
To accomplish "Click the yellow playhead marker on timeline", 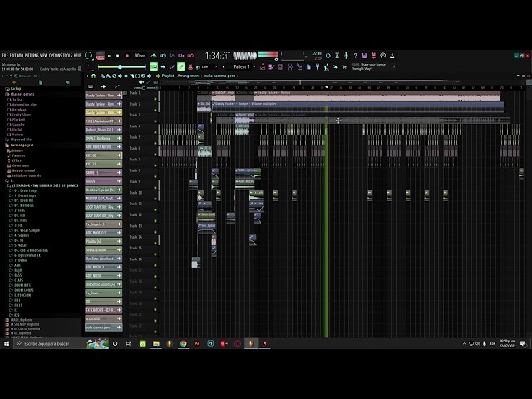I will [327, 87].
